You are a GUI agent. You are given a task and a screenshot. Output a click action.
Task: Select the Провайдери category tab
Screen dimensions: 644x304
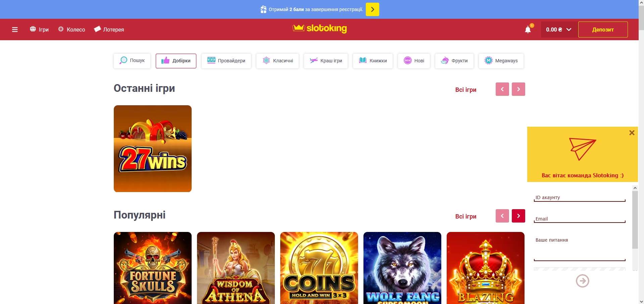[226, 61]
